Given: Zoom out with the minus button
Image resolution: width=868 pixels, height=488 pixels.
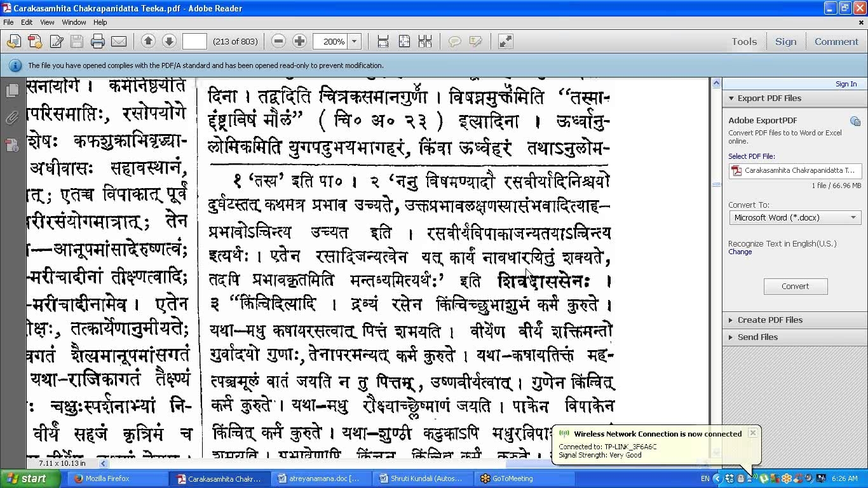Looking at the screenshot, I should 278,41.
